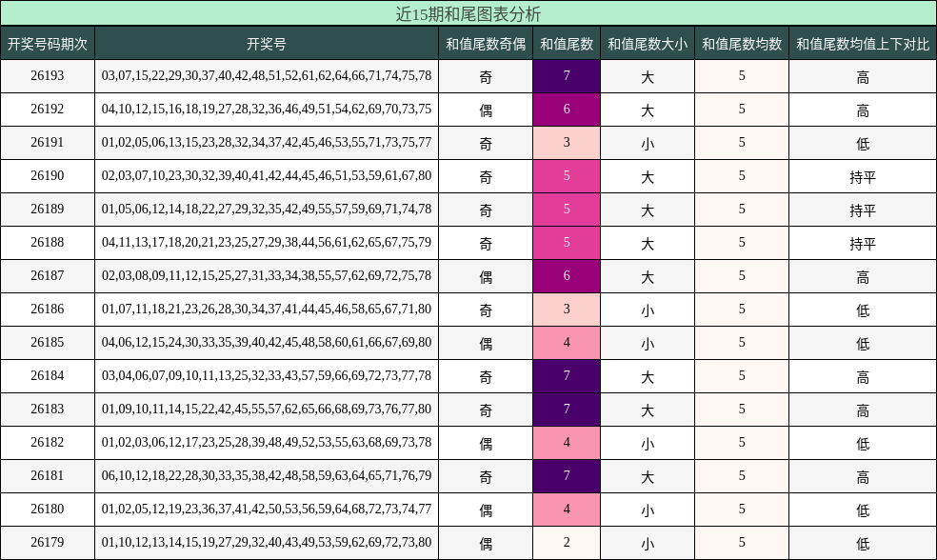Click issue number 26182
The height and width of the screenshot is (560, 937).
pos(48,443)
